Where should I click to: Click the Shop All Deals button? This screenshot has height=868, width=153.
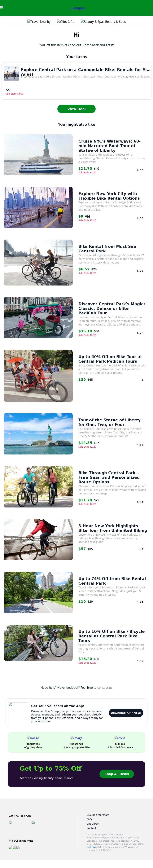117,774
